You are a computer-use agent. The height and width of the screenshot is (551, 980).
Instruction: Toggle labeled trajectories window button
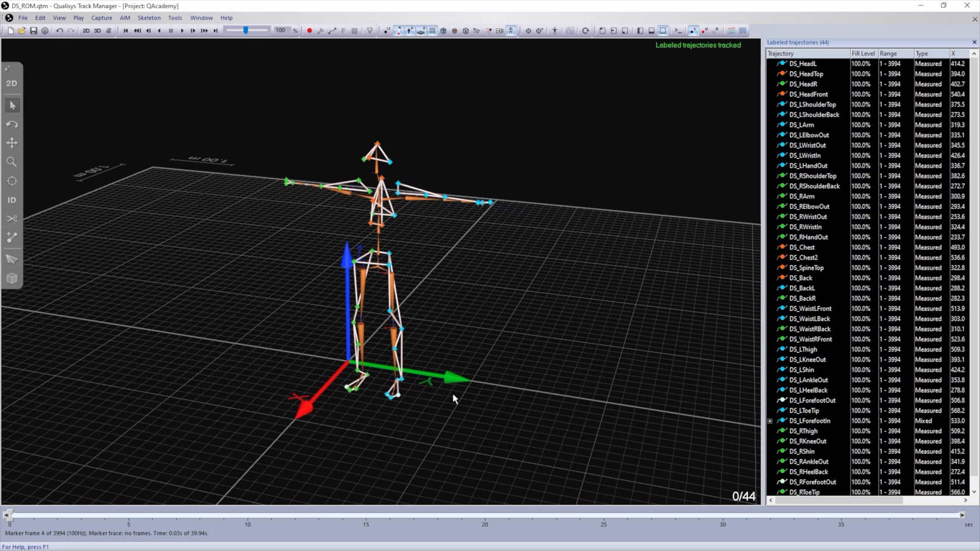693,31
